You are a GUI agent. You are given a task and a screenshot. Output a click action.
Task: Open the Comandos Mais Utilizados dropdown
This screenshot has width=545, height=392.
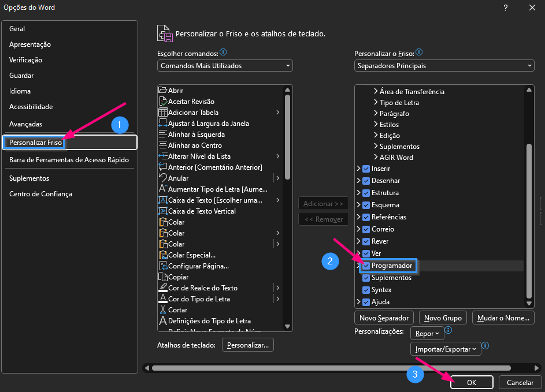coord(225,66)
